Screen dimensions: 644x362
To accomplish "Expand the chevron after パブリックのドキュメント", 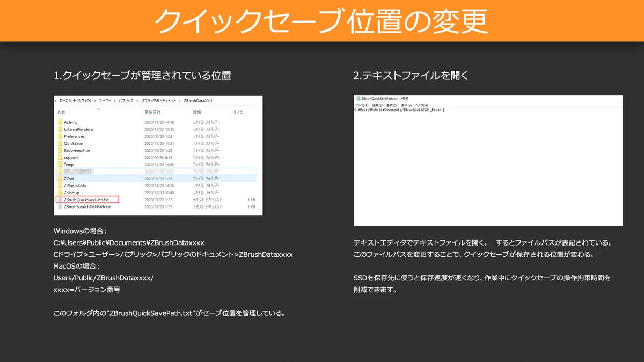I will click(x=179, y=101).
